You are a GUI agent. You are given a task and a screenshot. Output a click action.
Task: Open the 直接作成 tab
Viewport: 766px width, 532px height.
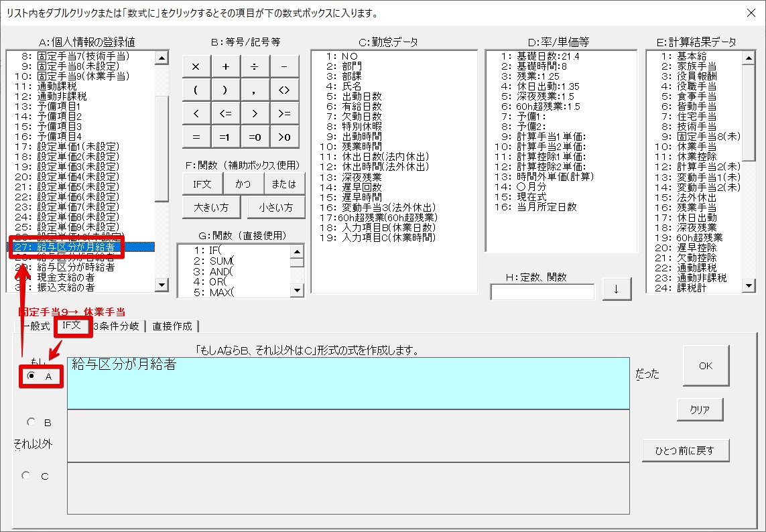172,326
